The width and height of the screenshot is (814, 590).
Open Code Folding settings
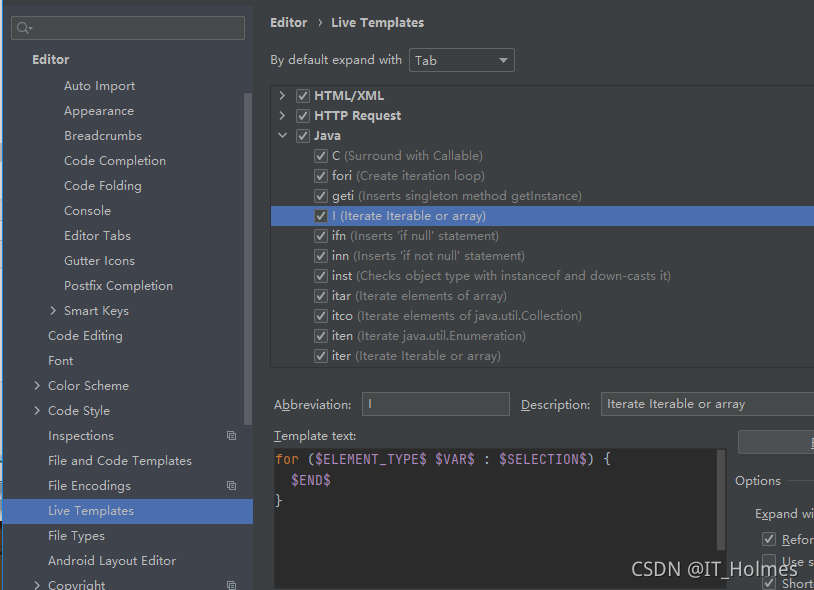click(x=102, y=186)
